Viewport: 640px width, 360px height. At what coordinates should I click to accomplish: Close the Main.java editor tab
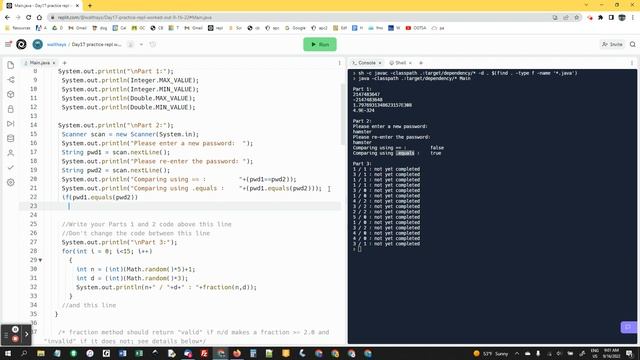(x=54, y=63)
